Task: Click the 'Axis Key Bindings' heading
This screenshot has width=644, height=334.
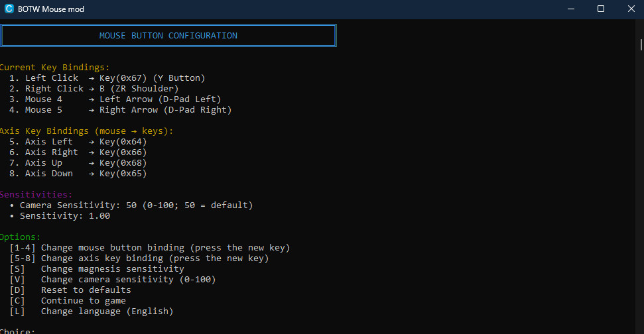Action: 86,131
